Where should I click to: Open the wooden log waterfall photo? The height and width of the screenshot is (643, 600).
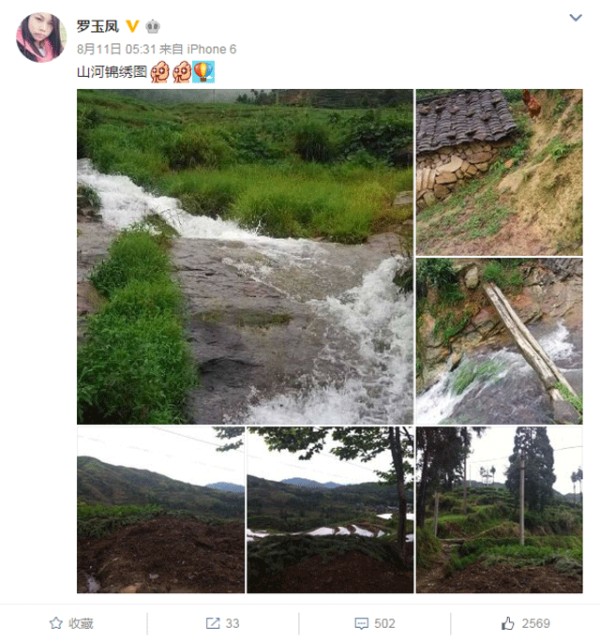point(498,341)
